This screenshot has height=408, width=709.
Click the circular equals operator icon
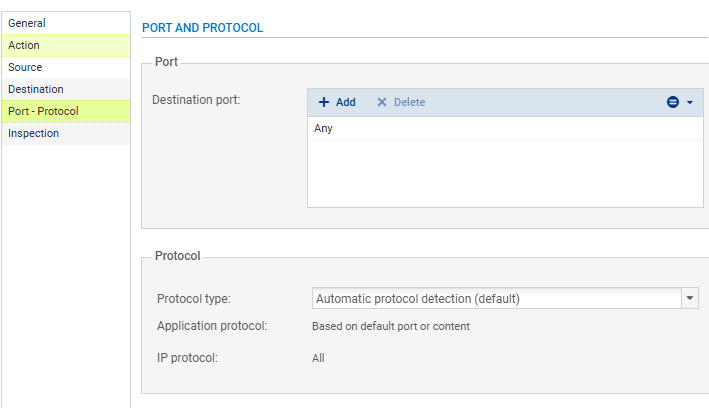(673, 102)
